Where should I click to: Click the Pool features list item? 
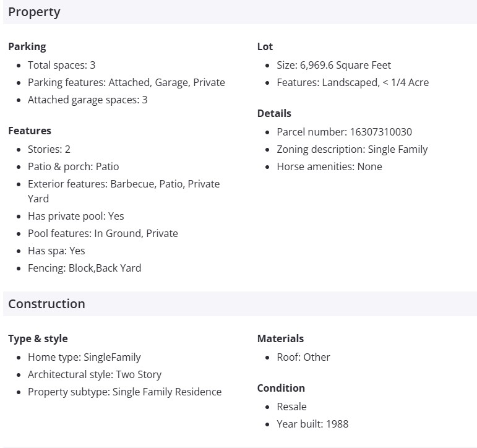tap(103, 233)
